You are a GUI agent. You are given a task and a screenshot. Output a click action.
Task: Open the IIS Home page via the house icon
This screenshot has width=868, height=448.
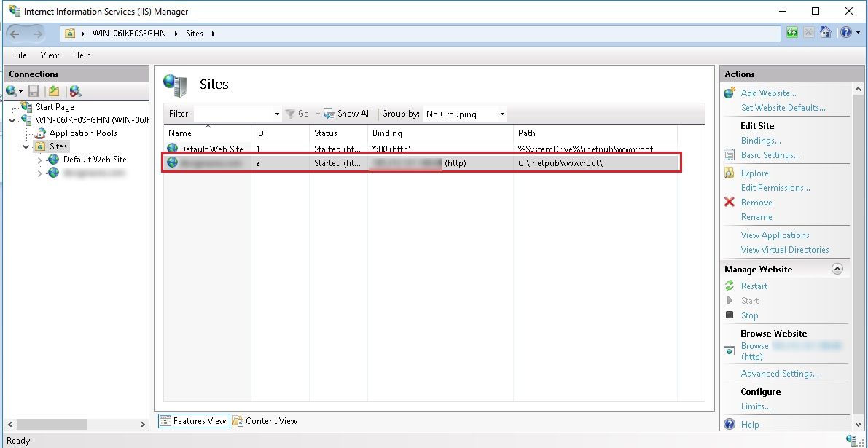pos(826,32)
